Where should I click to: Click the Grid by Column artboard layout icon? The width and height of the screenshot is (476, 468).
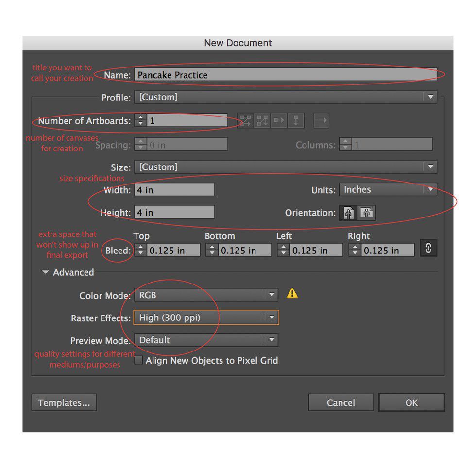pos(262,121)
